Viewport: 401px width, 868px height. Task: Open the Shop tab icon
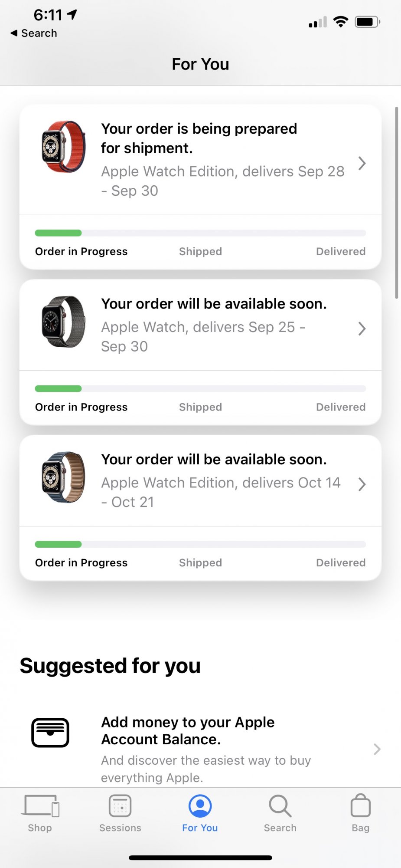(40, 806)
